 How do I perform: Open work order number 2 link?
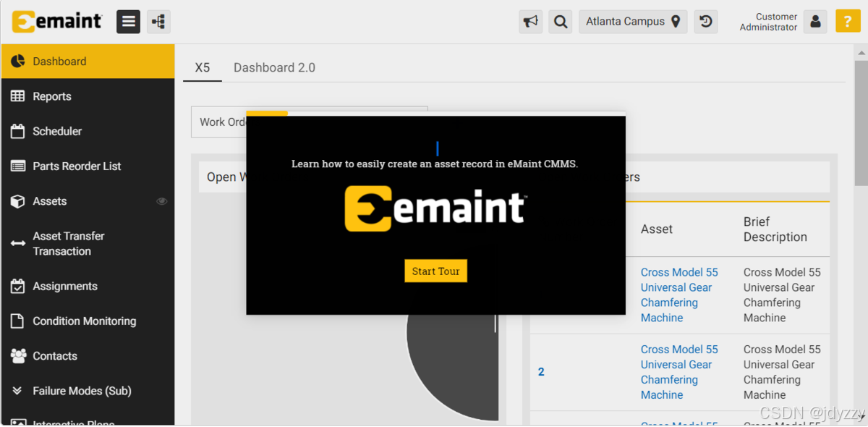click(x=541, y=371)
